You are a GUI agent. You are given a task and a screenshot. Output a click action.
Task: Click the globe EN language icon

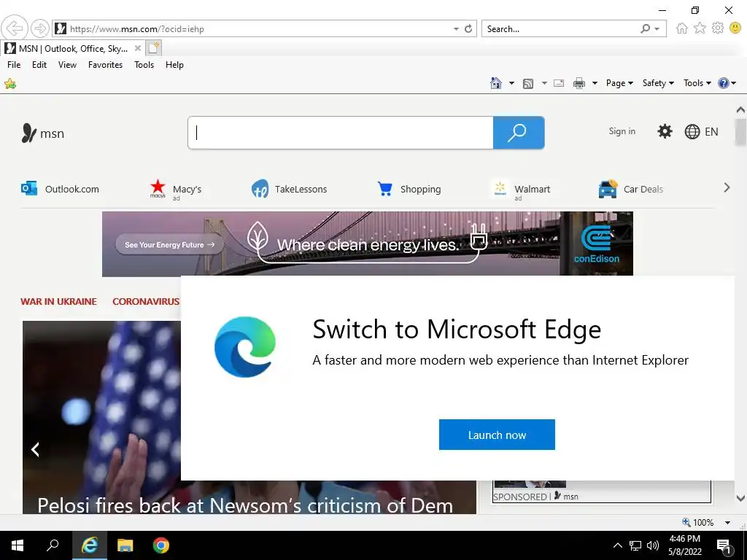point(701,131)
